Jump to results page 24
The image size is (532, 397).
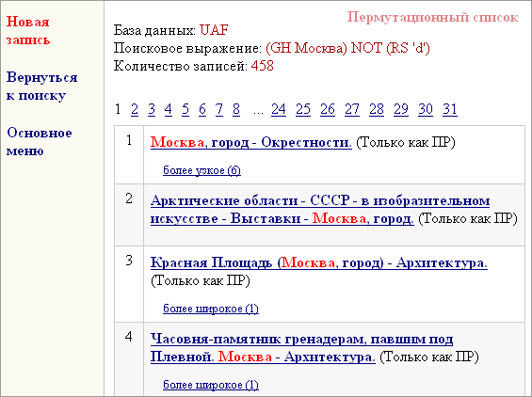(279, 109)
